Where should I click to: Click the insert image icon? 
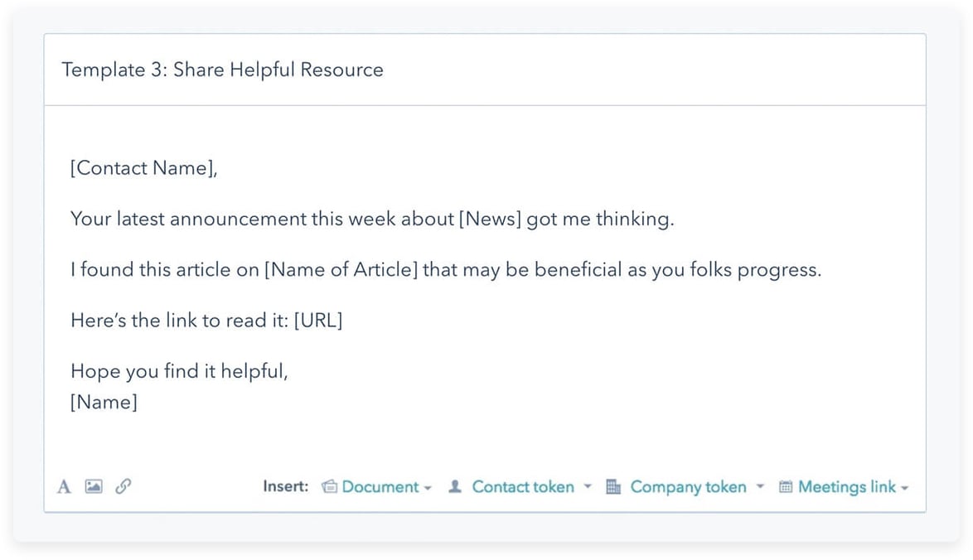[x=94, y=487]
